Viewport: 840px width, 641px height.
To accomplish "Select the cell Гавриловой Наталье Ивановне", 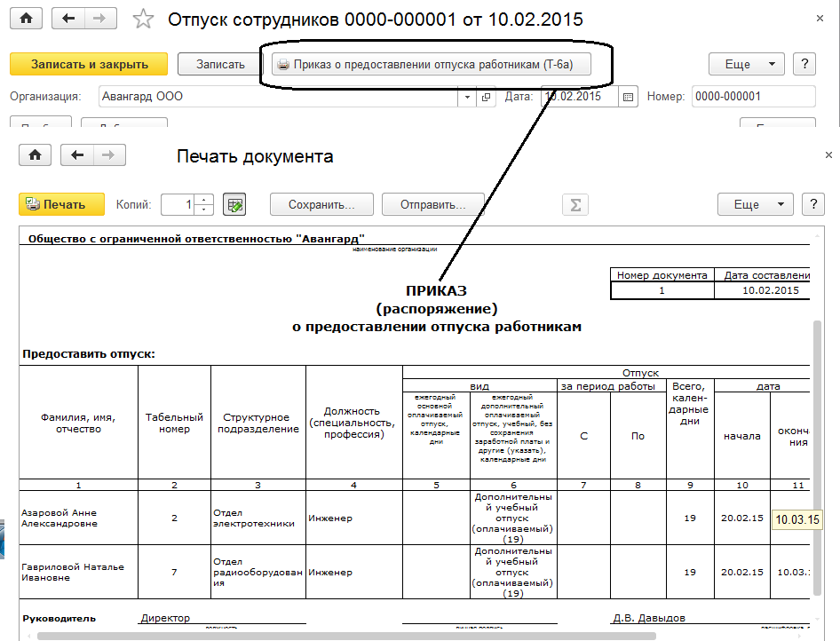I will point(78,572).
